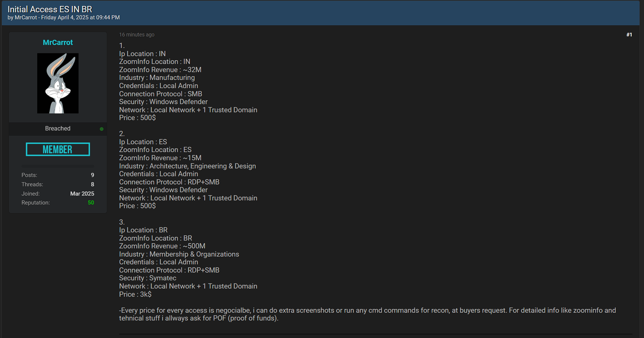Click the posts count 9
Image resolution: width=644 pixels, height=338 pixels.
[93, 175]
